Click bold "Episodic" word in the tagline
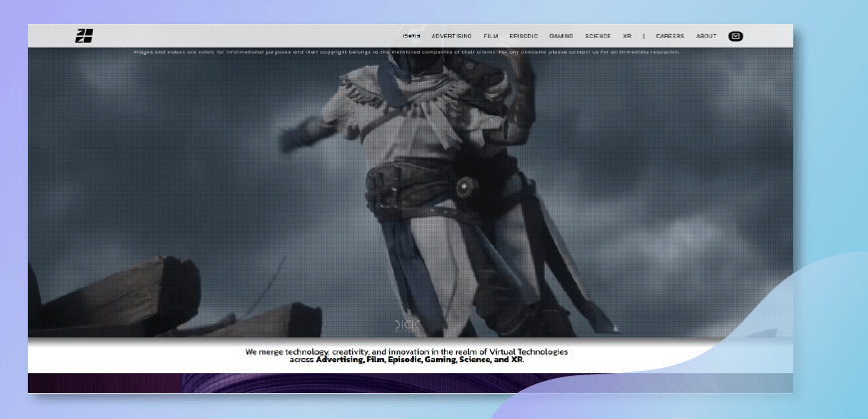This screenshot has height=419, width=868. [x=397, y=360]
